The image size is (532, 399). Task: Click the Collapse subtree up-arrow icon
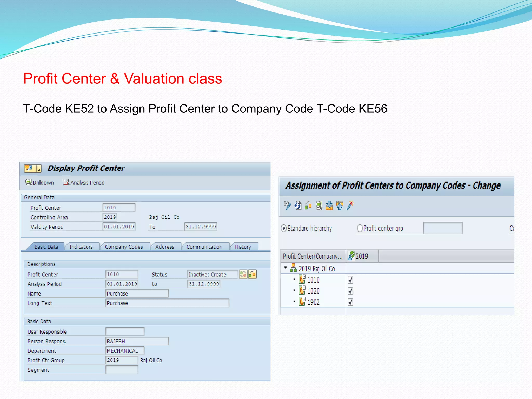point(340,205)
